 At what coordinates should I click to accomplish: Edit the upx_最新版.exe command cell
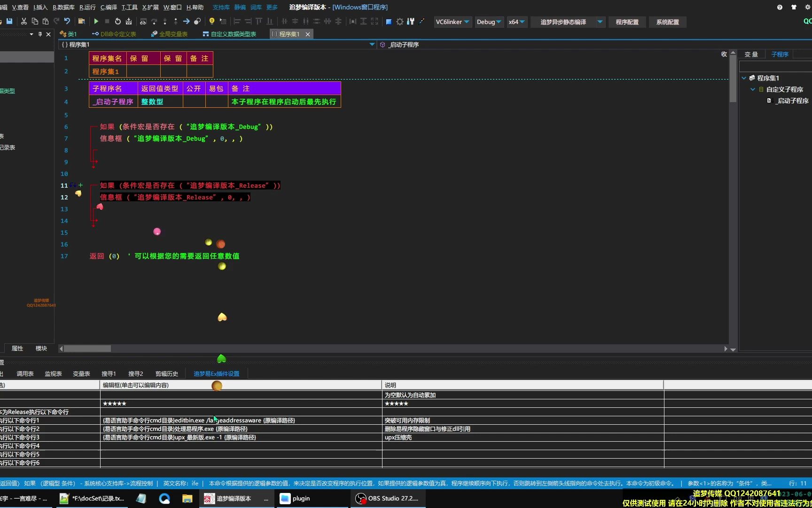tap(241, 437)
